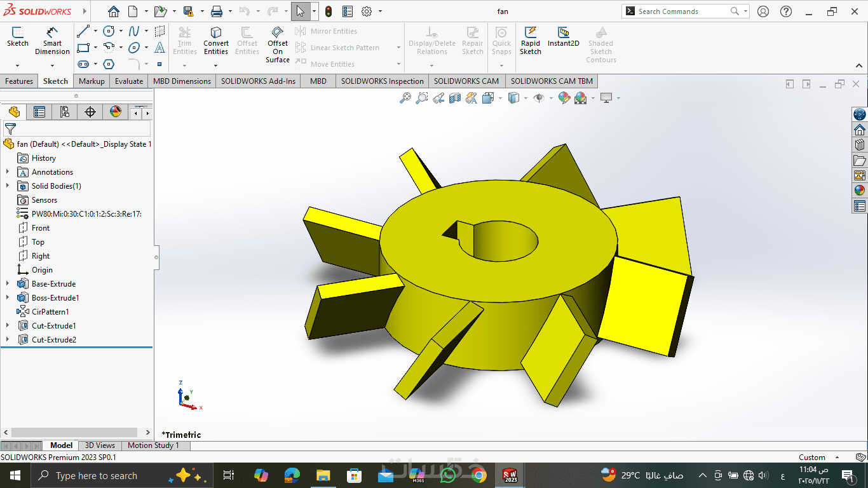Viewport: 868px width, 488px height.
Task: Open the PropertyManager tab
Action: (39, 112)
